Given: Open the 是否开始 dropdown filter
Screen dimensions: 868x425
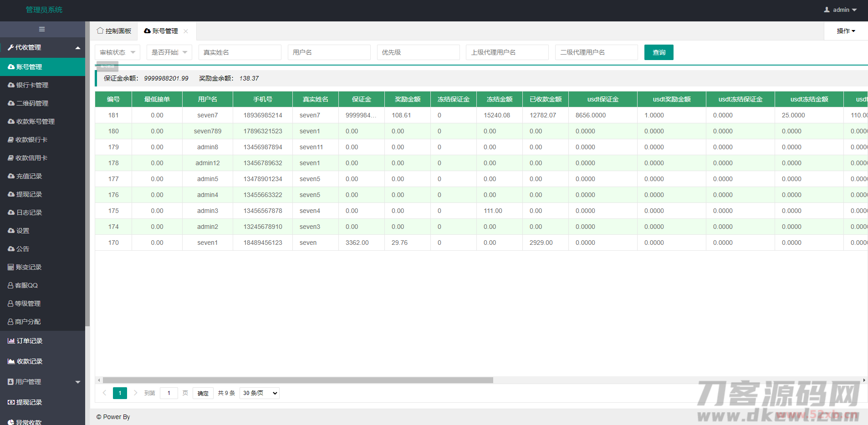Looking at the screenshot, I should pos(169,52).
